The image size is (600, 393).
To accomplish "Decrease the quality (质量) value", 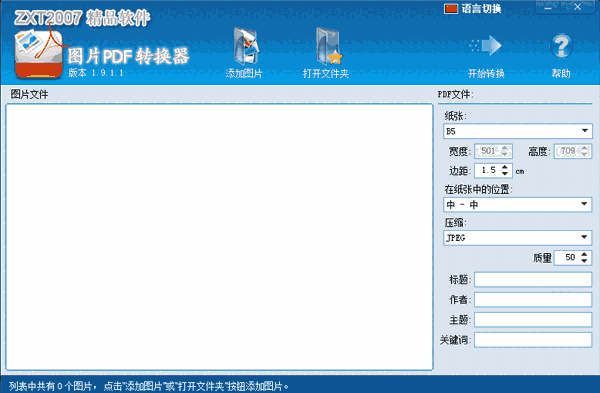I will point(584,261).
